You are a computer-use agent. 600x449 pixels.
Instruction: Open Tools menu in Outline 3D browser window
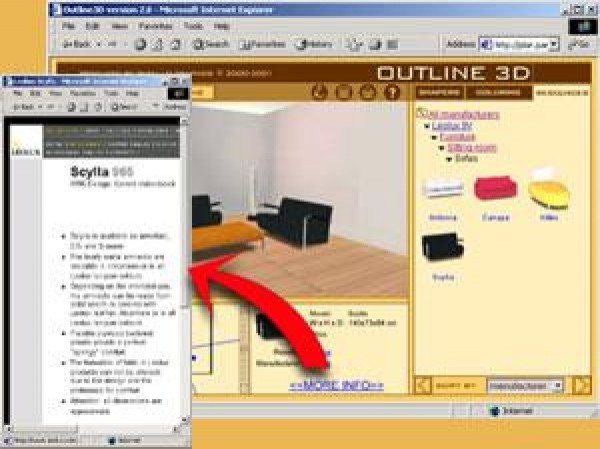pyautogui.click(x=193, y=26)
